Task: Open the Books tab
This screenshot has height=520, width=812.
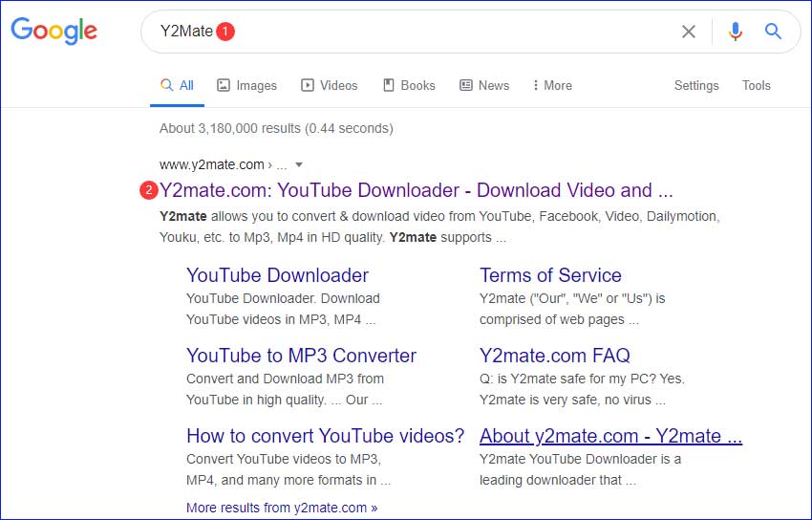Action: pos(409,85)
